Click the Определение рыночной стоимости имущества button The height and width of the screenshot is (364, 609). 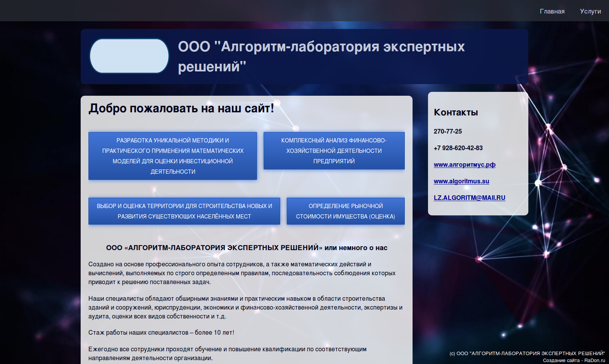(345, 211)
